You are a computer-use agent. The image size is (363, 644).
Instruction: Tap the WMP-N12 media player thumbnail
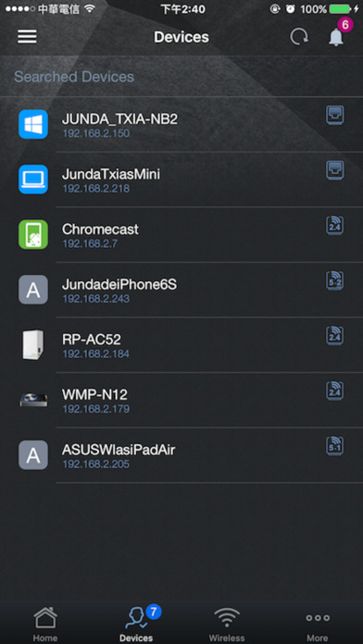(33, 399)
